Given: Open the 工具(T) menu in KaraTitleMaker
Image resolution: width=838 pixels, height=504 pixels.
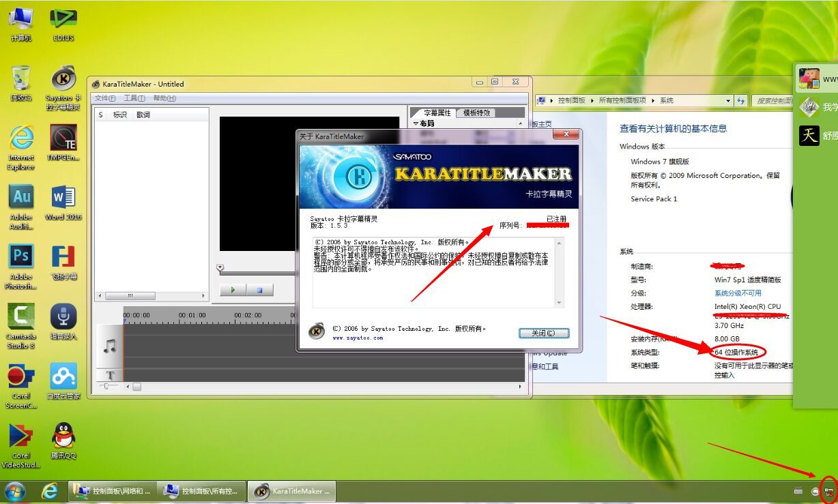Looking at the screenshot, I should 134,98.
